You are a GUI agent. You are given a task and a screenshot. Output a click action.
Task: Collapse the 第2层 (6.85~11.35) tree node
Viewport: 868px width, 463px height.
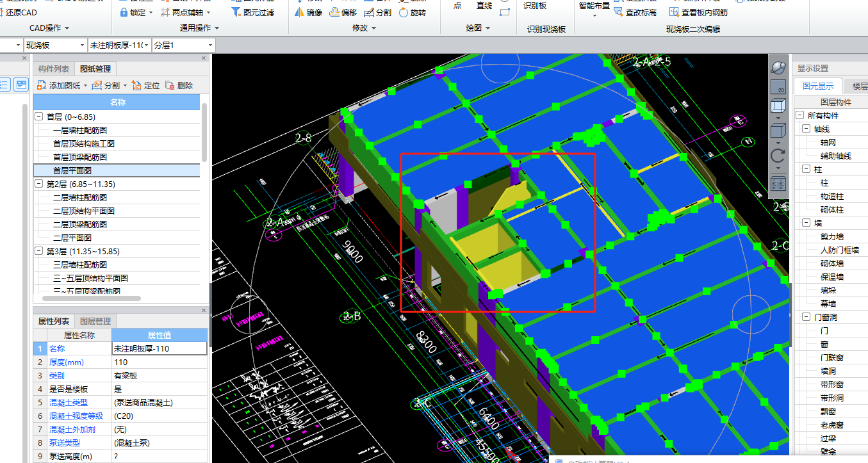pyautogui.click(x=39, y=184)
